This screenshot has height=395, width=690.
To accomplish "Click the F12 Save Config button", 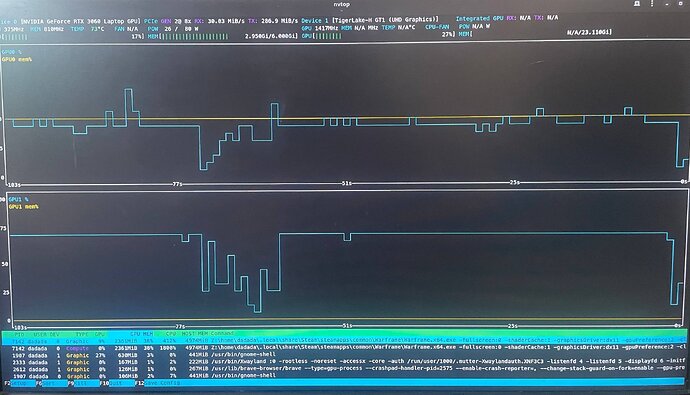I will [158, 383].
